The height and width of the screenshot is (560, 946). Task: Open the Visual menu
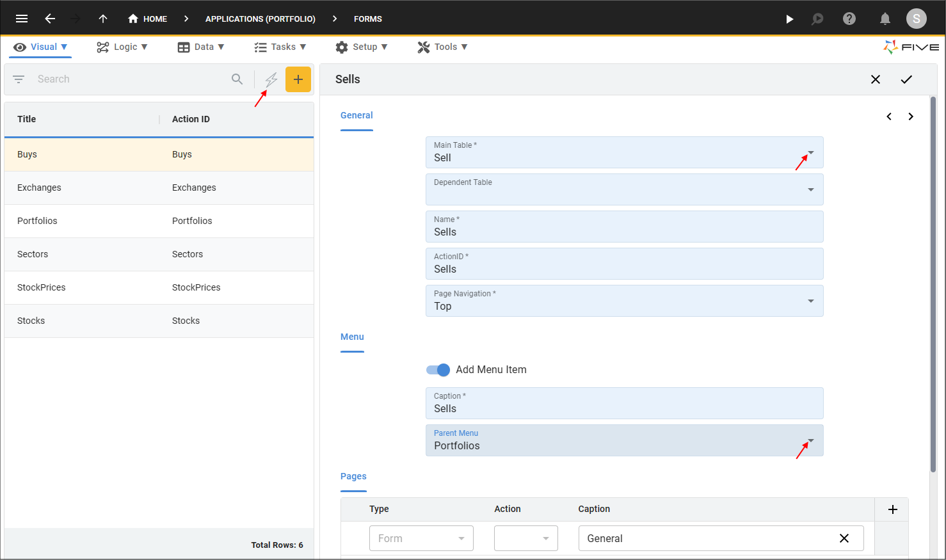pos(40,47)
